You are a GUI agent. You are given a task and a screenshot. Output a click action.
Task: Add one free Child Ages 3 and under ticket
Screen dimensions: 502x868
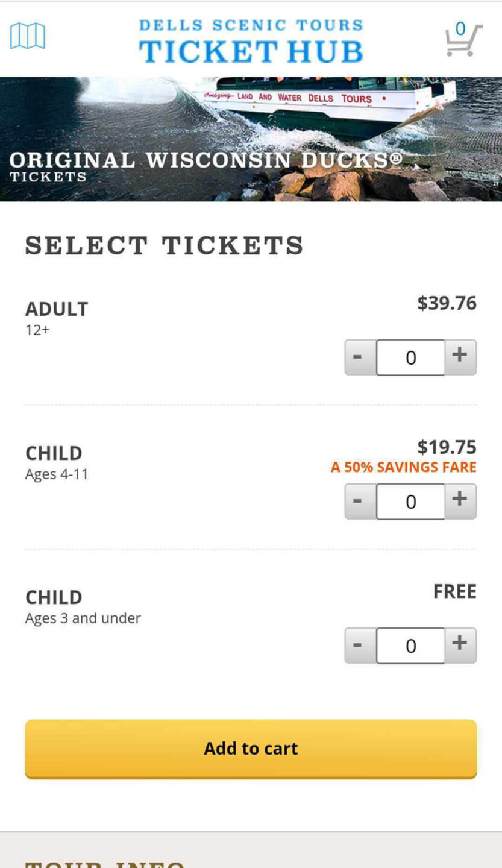click(460, 644)
